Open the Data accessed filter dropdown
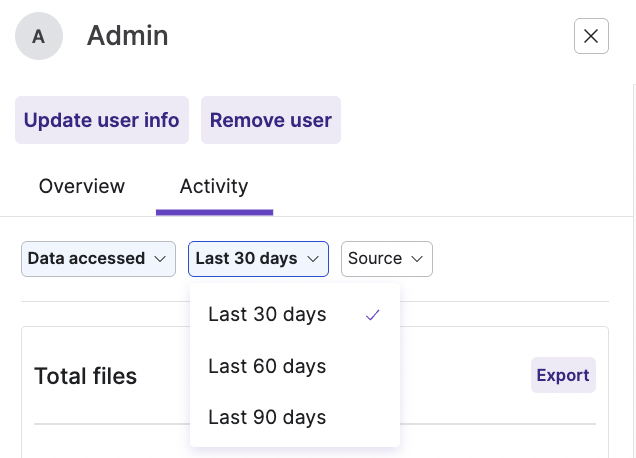 coord(98,259)
